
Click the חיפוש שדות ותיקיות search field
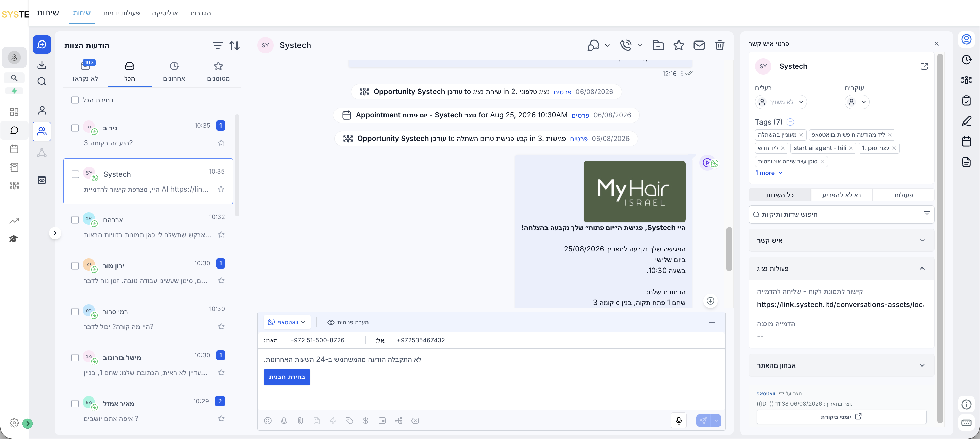tap(841, 214)
